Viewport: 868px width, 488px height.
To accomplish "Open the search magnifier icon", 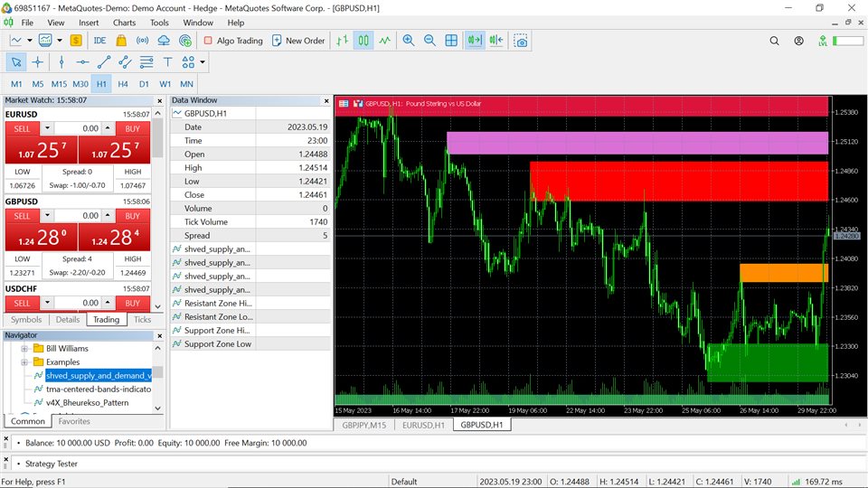I will pos(775,41).
